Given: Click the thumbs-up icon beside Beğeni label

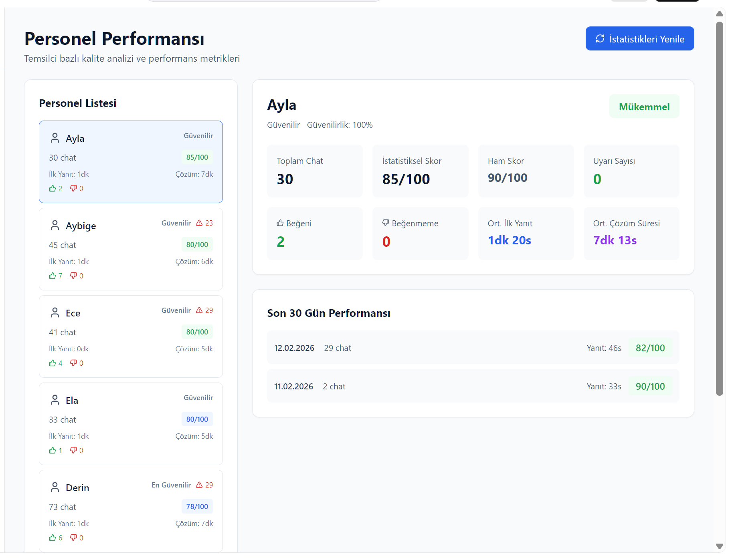Looking at the screenshot, I should 280,223.
